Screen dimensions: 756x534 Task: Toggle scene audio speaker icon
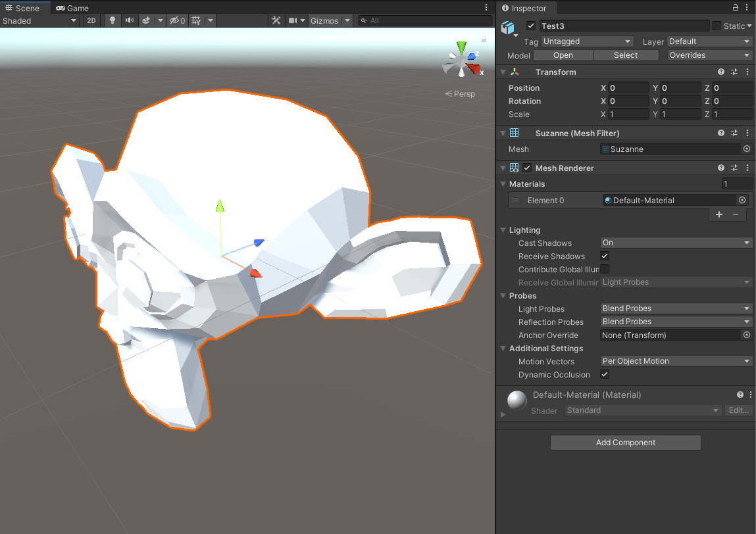pos(129,20)
